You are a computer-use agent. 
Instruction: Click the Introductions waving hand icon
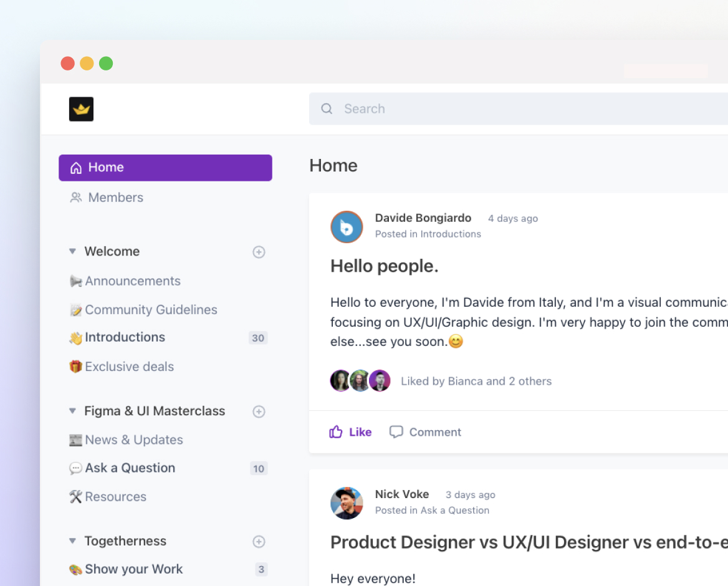[x=75, y=338]
